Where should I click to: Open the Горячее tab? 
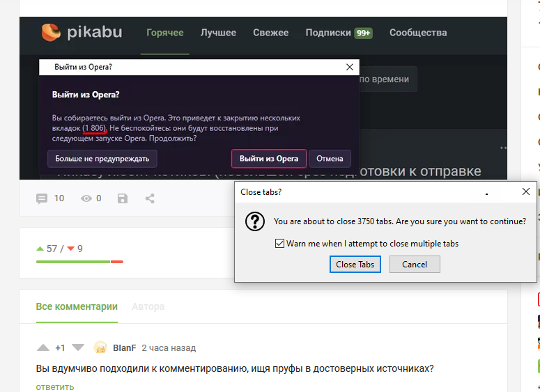point(165,33)
